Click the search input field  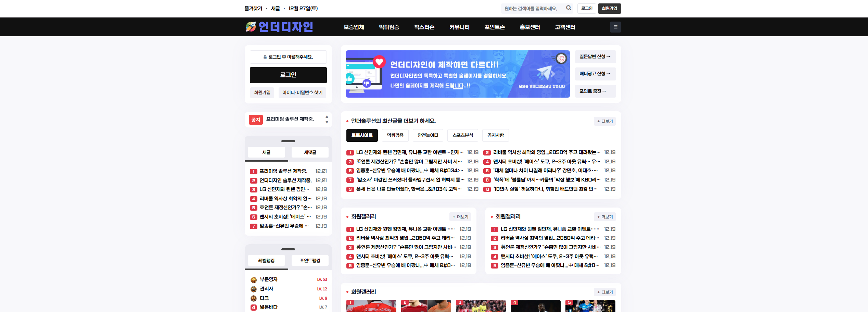532,9
